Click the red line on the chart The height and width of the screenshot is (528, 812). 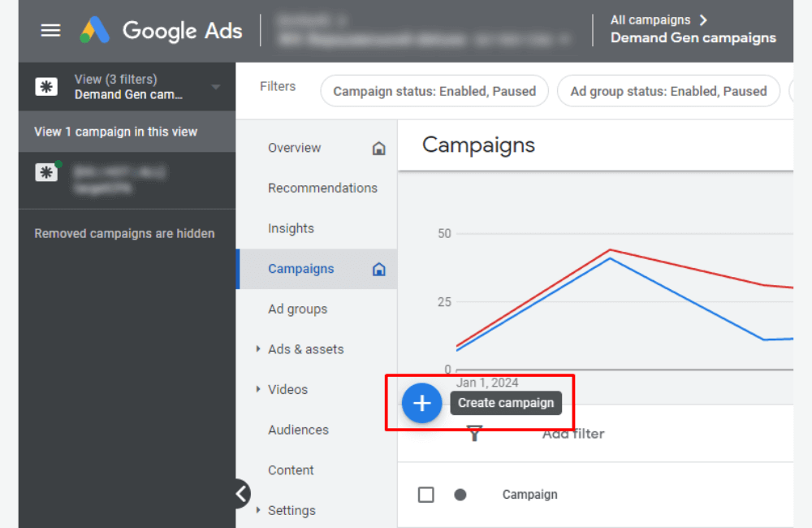pos(609,250)
